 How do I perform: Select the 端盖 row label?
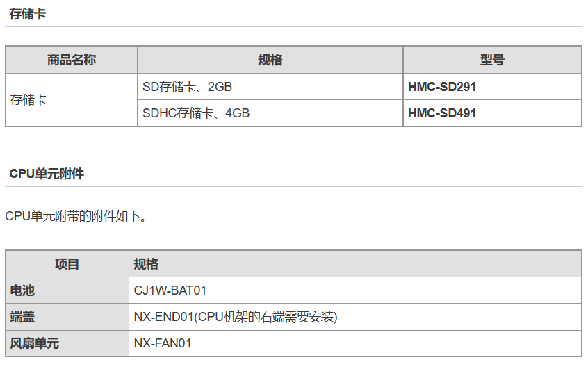click(x=22, y=317)
